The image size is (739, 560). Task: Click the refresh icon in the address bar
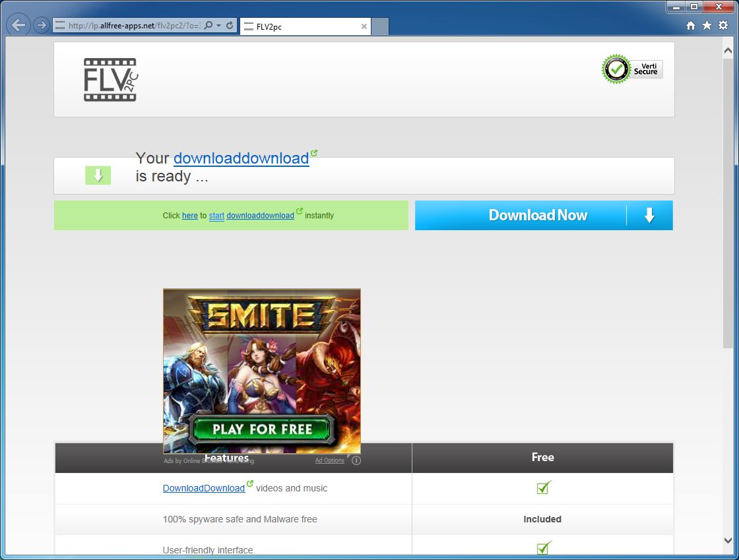click(x=230, y=24)
